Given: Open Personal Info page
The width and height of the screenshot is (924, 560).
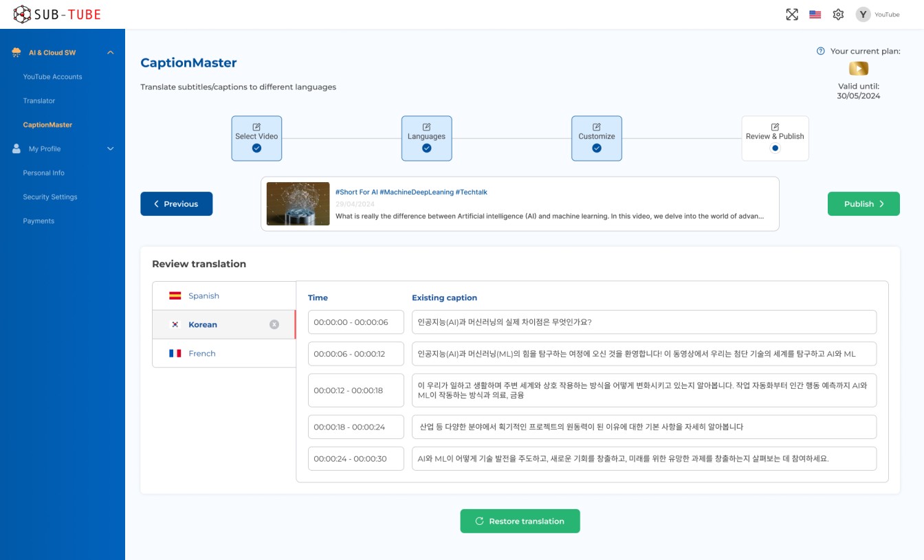Looking at the screenshot, I should tap(43, 173).
